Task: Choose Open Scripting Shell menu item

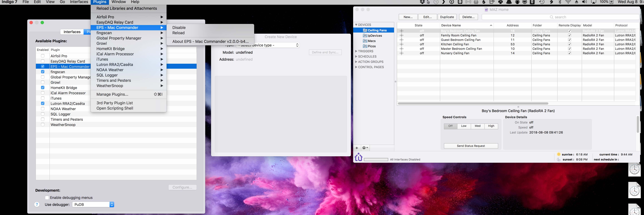Action: click(x=128, y=108)
